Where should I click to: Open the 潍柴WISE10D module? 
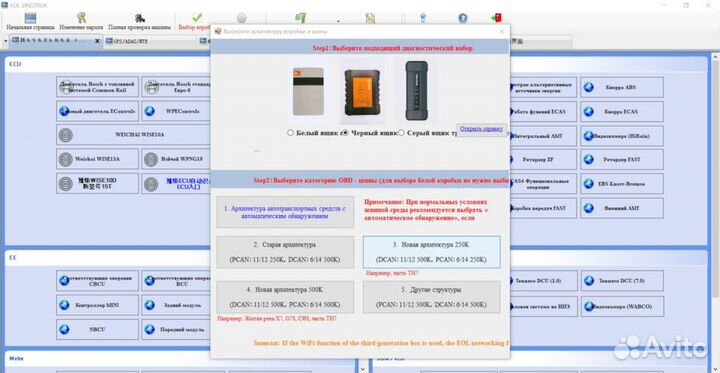[x=97, y=183]
